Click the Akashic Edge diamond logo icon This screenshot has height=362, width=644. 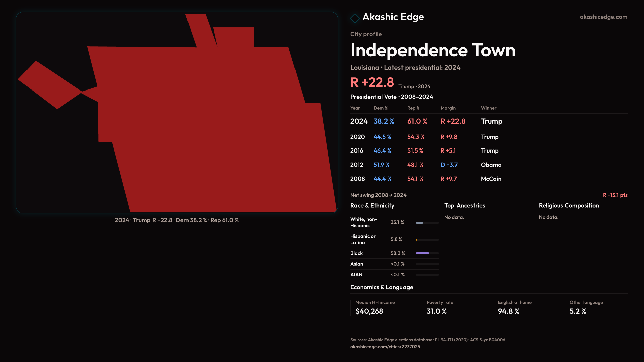355,18
